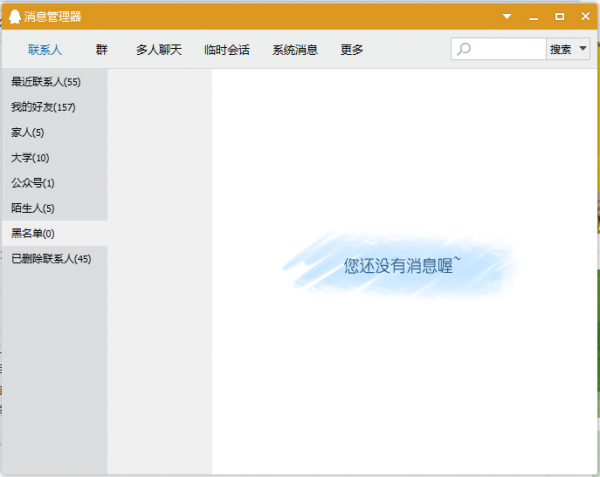Select 我的好友(157) group
The image size is (600, 477).
(x=43, y=107)
